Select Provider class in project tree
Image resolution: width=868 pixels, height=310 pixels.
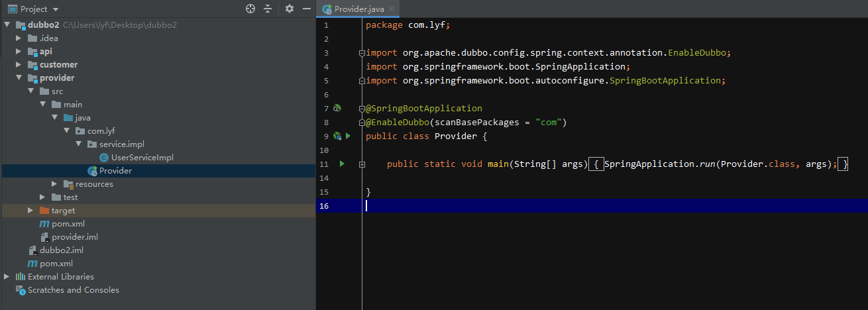(x=115, y=171)
